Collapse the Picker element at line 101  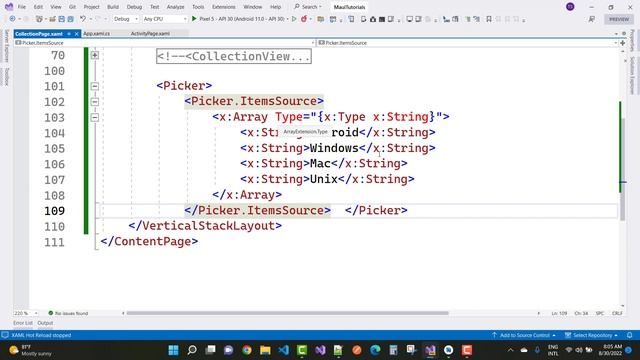(x=95, y=86)
